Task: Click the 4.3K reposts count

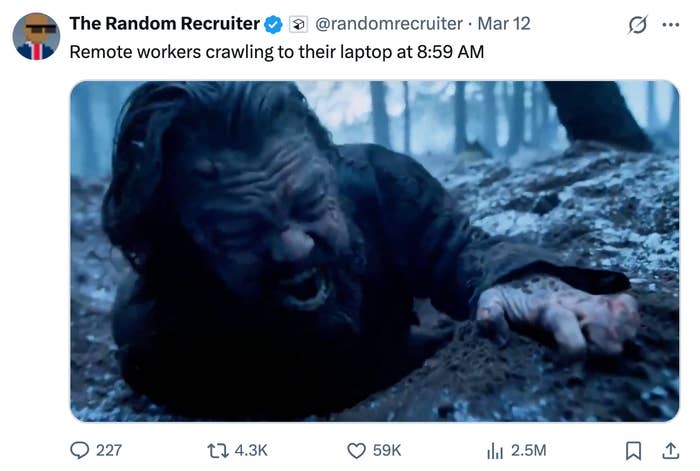Action: point(250,450)
